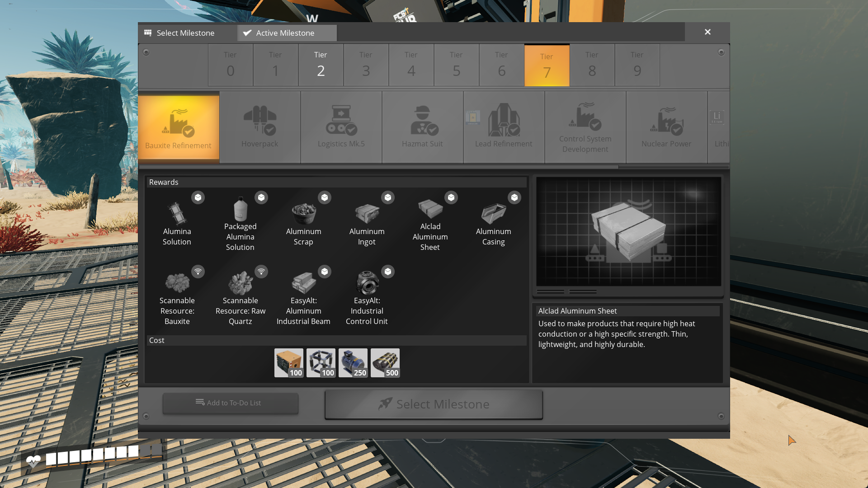Screen dimensions: 868x488
Task: Click the 'Aluminum Scrap' reward label
Action: (303, 237)
